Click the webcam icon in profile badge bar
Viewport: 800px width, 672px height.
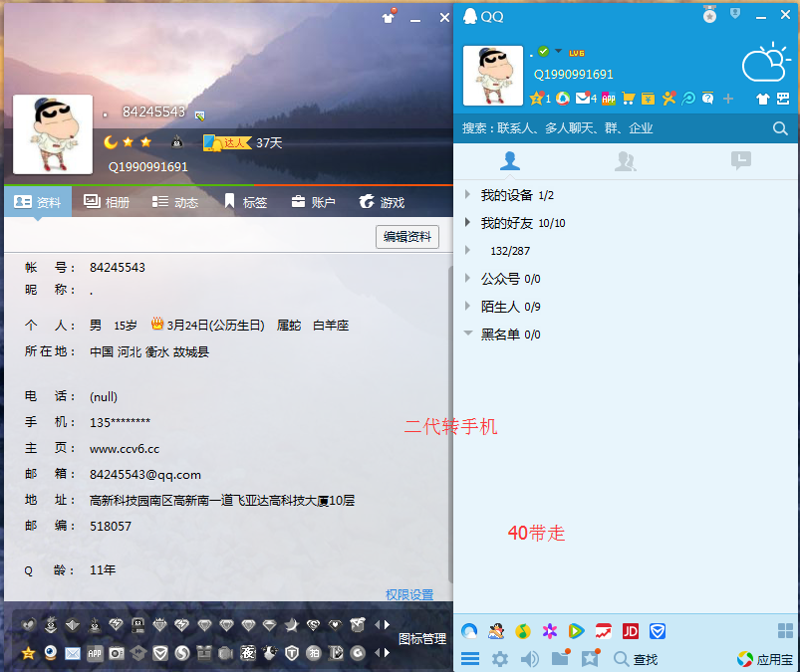[51, 653]
